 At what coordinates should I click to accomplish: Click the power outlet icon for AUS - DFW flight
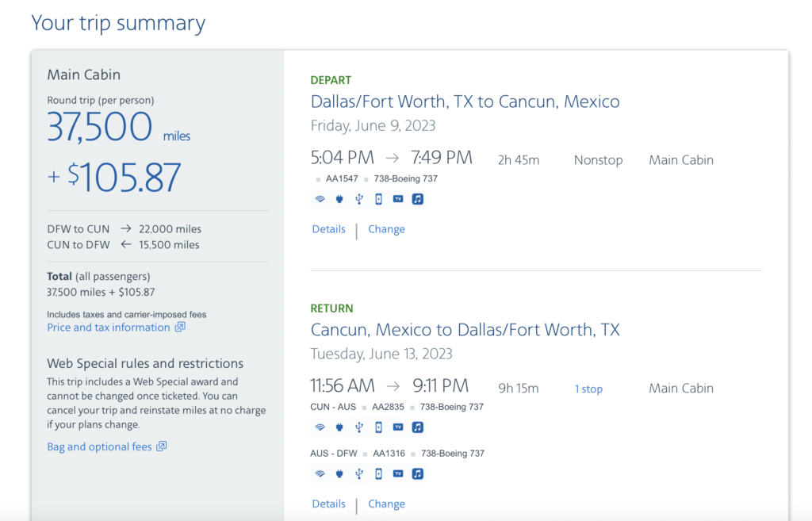[x=339, y=474]
